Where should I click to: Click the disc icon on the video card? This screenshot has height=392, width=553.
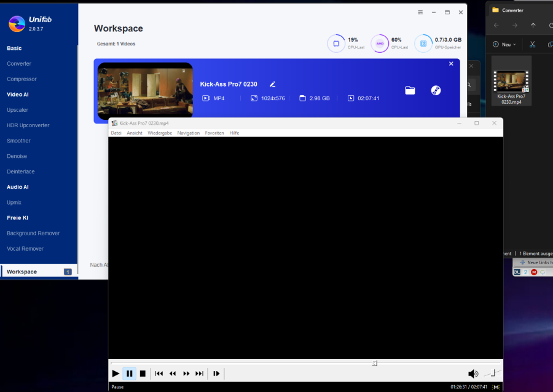point(436,90)
